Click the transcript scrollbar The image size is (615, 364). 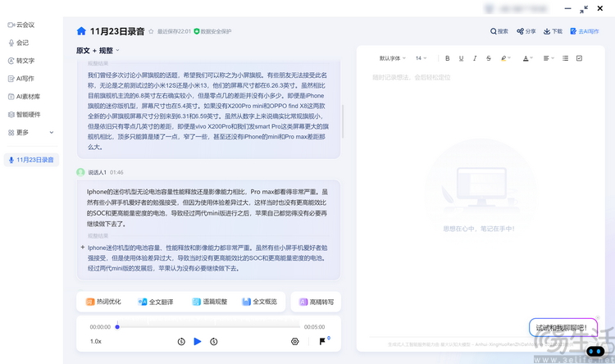[343, 121]
